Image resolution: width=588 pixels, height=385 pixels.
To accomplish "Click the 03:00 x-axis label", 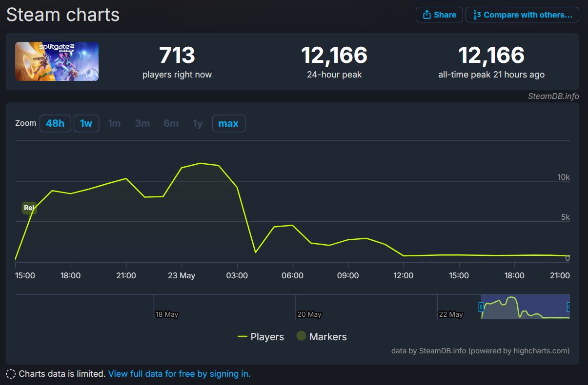I will [x=237, y=275].
